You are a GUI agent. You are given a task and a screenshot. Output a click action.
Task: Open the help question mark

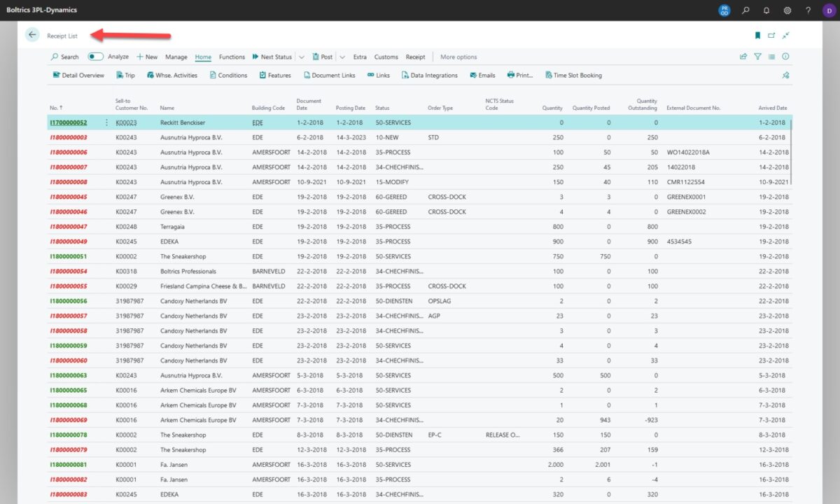(x=808, y=10)
